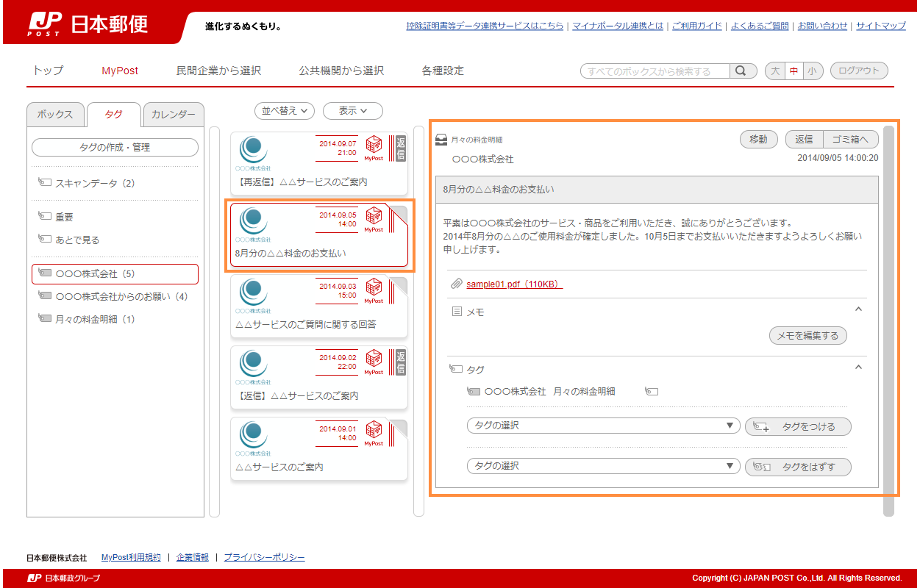This screenshot has width=920, height=588.
Task: Click the search input field
Action: (x=655, y=71)
